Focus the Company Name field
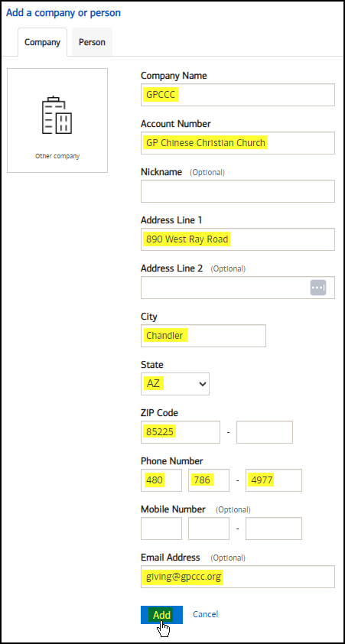This screenshot has height=644, width=345. point(238,95)
